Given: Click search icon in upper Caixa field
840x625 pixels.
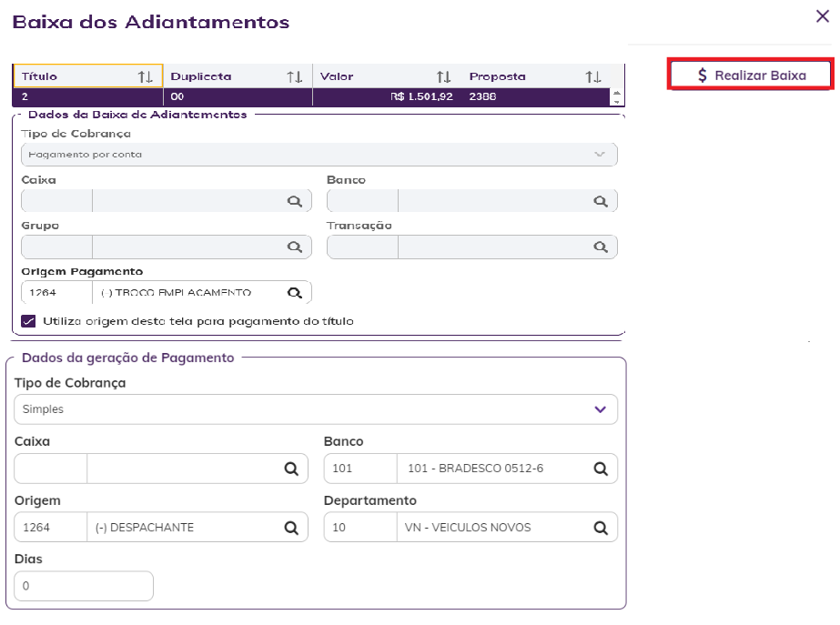Looking at the screenshot, I should pos(294,201).
